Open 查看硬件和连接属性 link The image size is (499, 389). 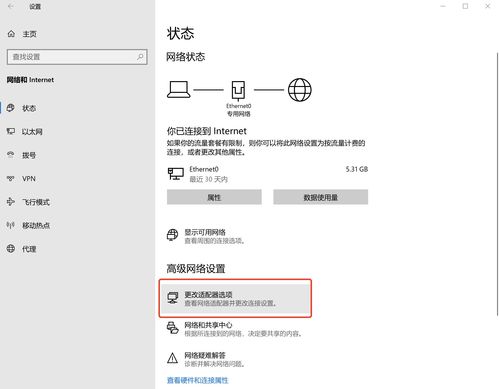click(x=198, y=380)
